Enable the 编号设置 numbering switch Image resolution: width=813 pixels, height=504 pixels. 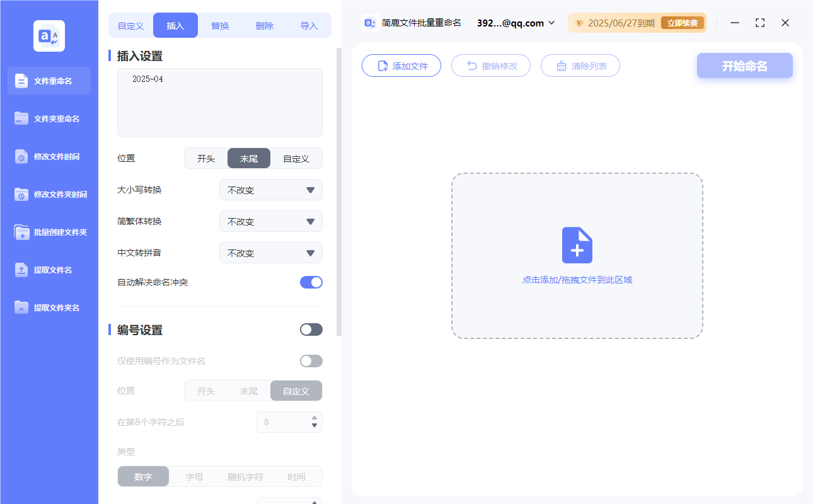[x=311, y=329]
